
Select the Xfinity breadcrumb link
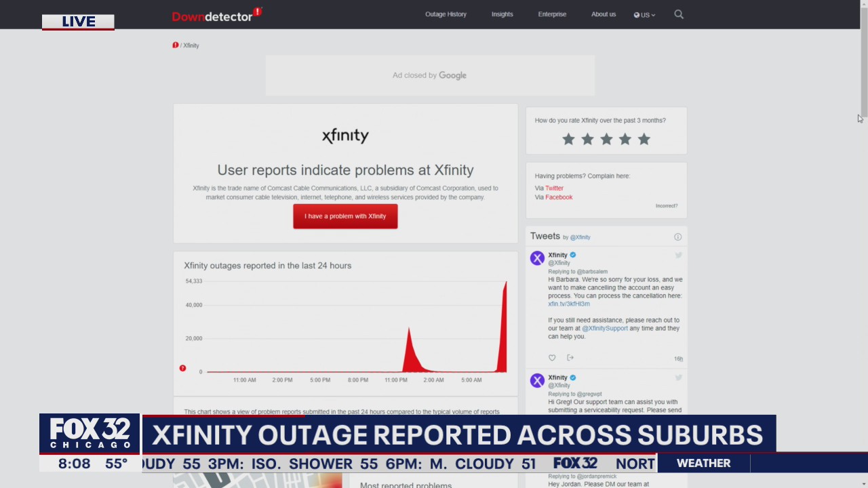(x=191, y=45)
